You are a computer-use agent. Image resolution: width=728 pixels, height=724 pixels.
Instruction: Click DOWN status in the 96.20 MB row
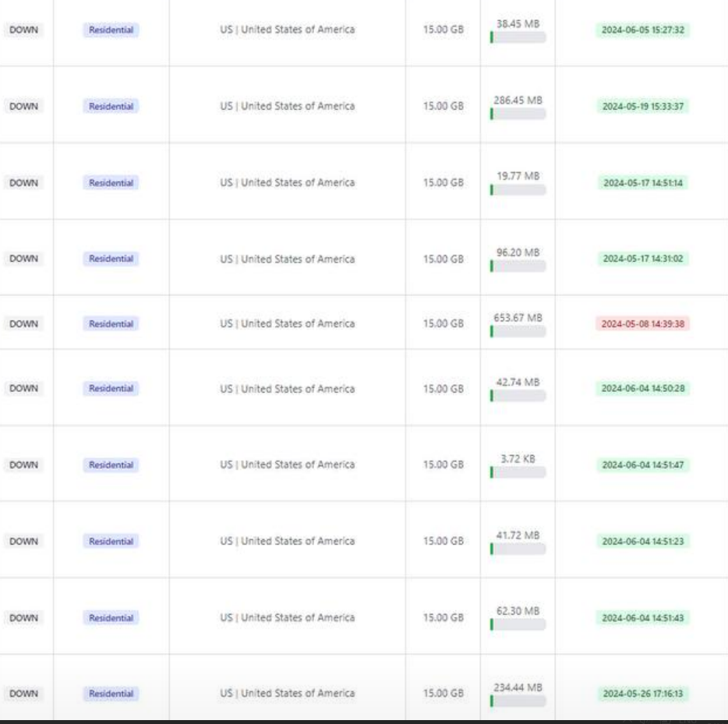pos(23,259)
